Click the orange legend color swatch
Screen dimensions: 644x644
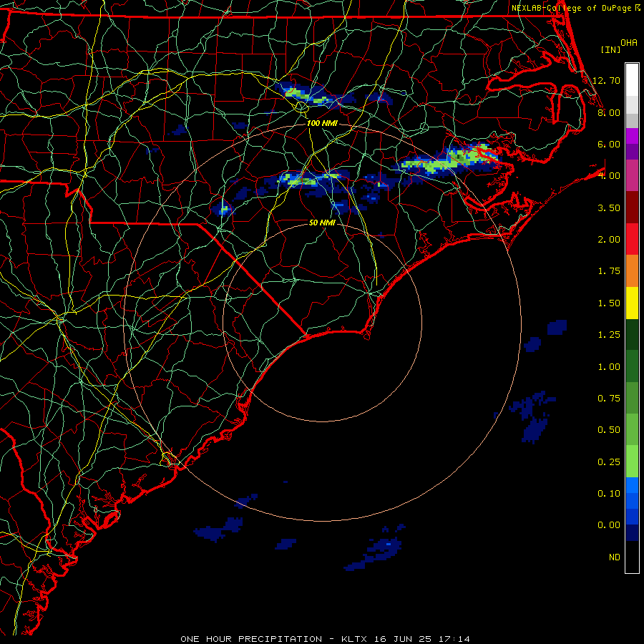click(632, 271)
